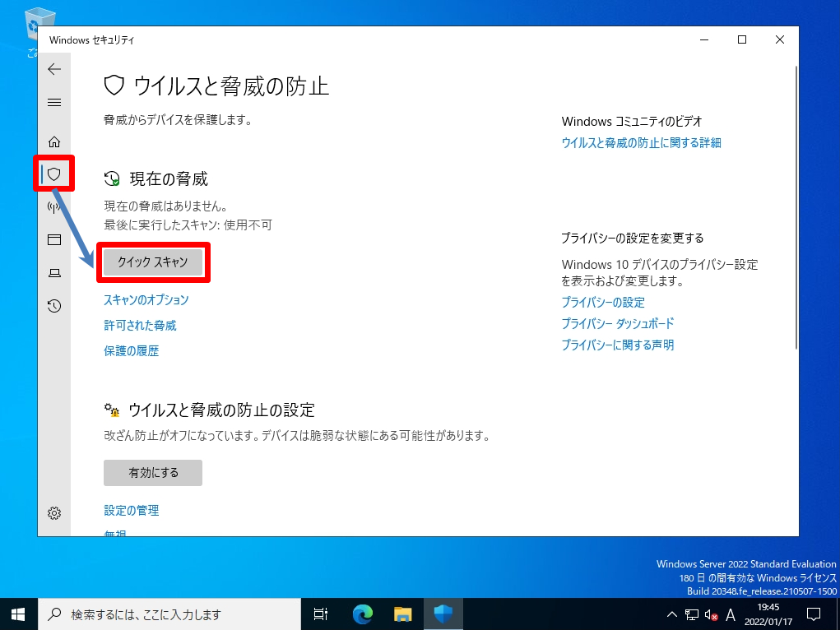
Task: Open スキャンのオプション link
Action: [146, 300]
